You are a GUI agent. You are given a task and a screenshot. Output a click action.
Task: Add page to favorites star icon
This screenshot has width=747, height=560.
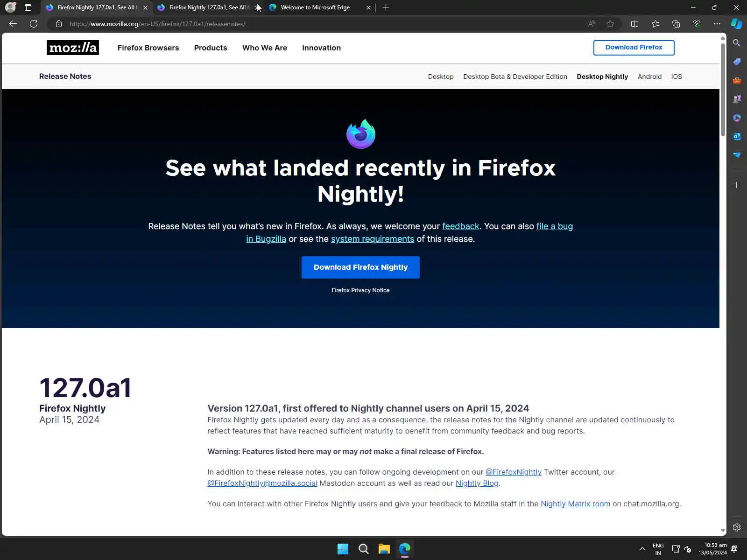[610, 24]
